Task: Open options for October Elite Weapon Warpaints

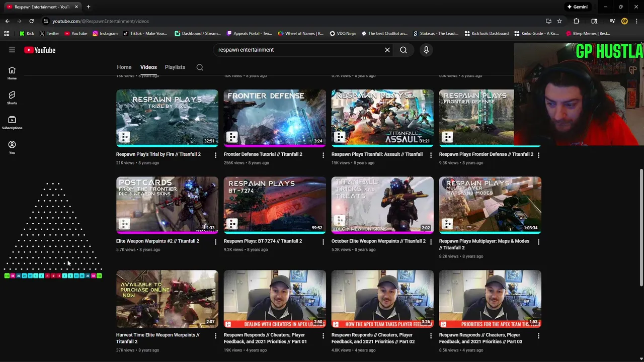Action: 431,242
